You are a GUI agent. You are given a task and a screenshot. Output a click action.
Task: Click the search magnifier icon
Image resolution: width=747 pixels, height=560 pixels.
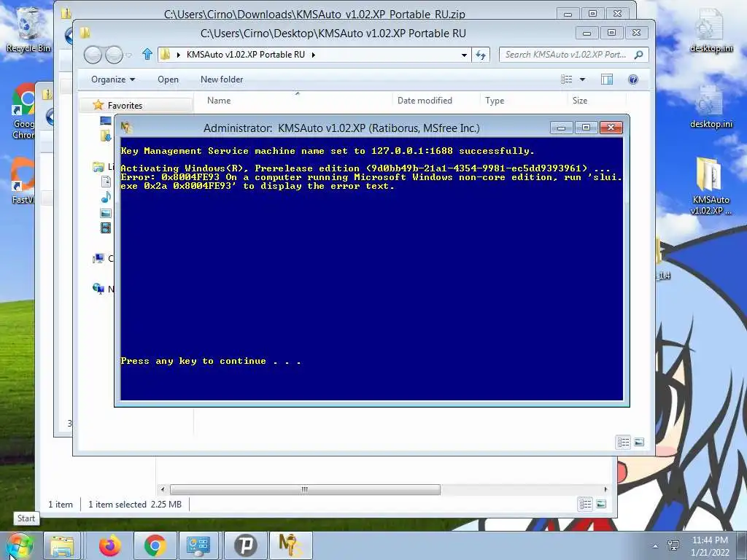click(639, 55)
